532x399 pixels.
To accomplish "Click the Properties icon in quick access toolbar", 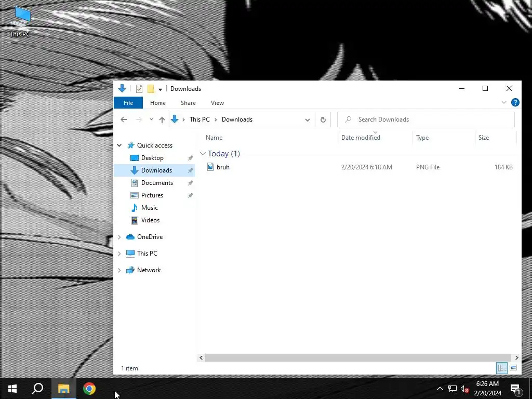I will tap(139, 89).
